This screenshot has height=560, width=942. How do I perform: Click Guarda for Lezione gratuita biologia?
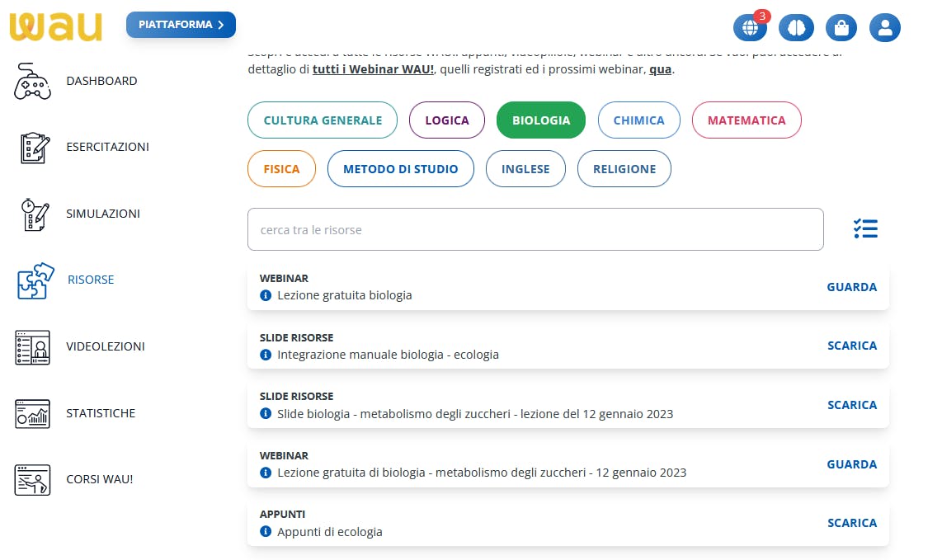(x=852, y=287)
